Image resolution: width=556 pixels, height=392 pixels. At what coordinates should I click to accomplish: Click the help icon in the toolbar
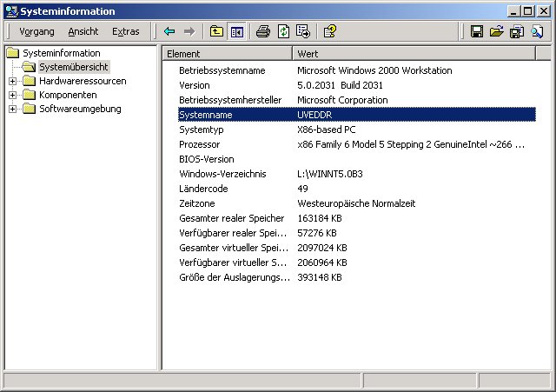[x=330, y=31]
